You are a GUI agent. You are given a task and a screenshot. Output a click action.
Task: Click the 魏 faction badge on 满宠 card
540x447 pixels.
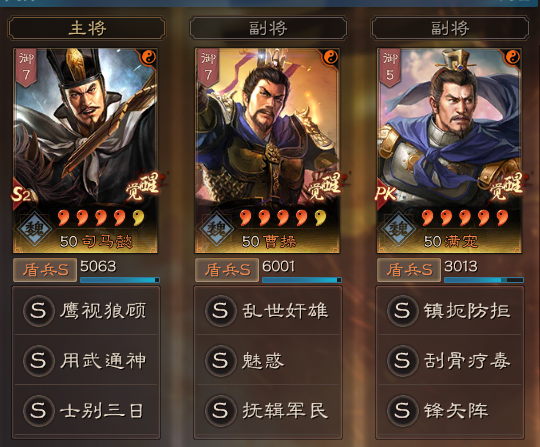(x=398, y=228)
